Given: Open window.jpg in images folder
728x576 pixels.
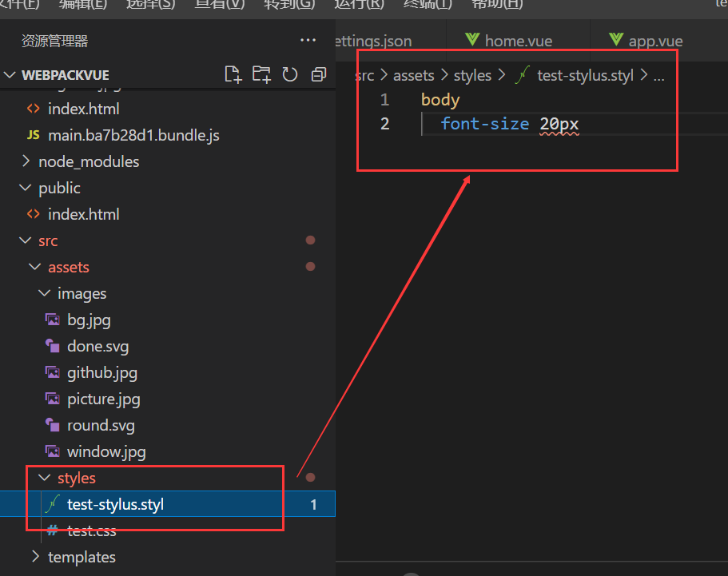Looking at the screenshot, I should [106, 451].
